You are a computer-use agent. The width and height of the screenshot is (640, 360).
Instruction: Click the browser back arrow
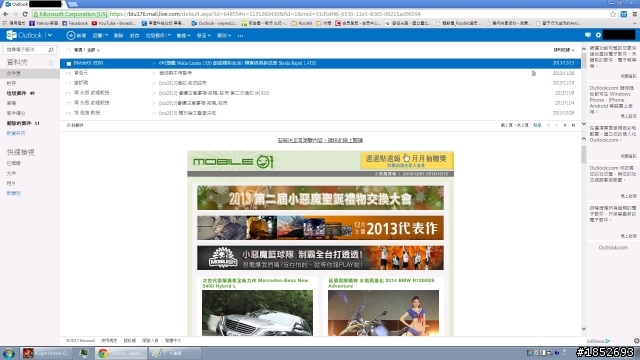6,14
